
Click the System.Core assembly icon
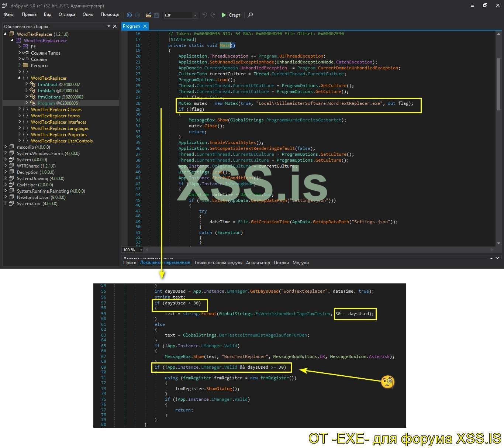[11, 203]
